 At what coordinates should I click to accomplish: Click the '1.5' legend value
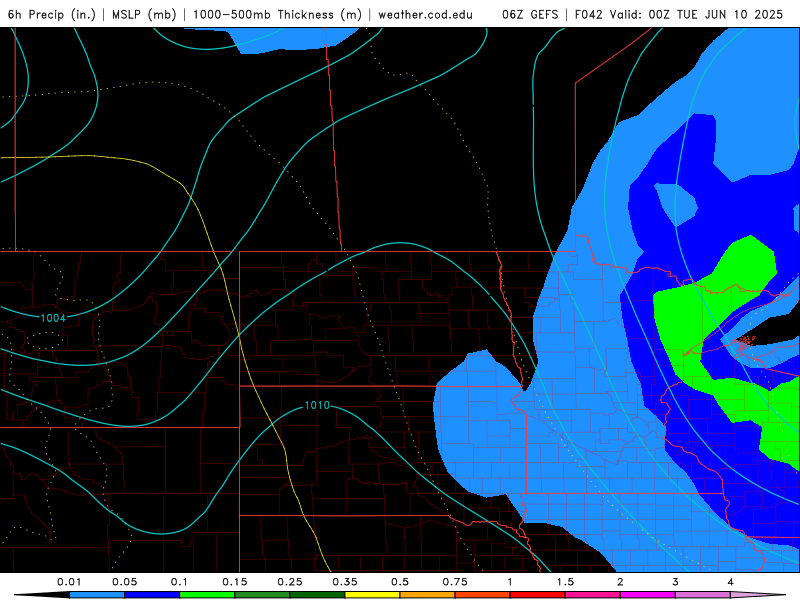click(x=565, y=582)
